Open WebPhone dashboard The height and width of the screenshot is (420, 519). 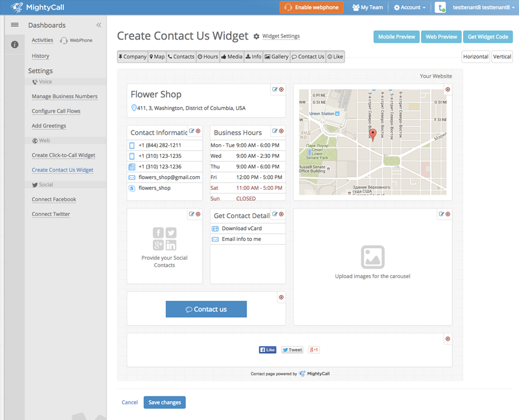[76, 40]
